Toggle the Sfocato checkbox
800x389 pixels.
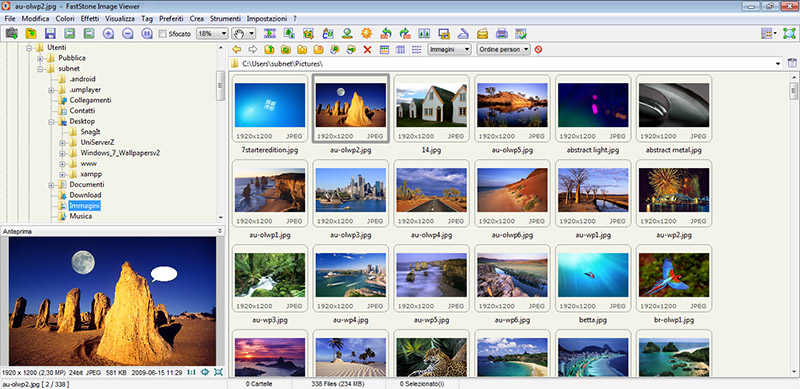[x=163, y=34]
